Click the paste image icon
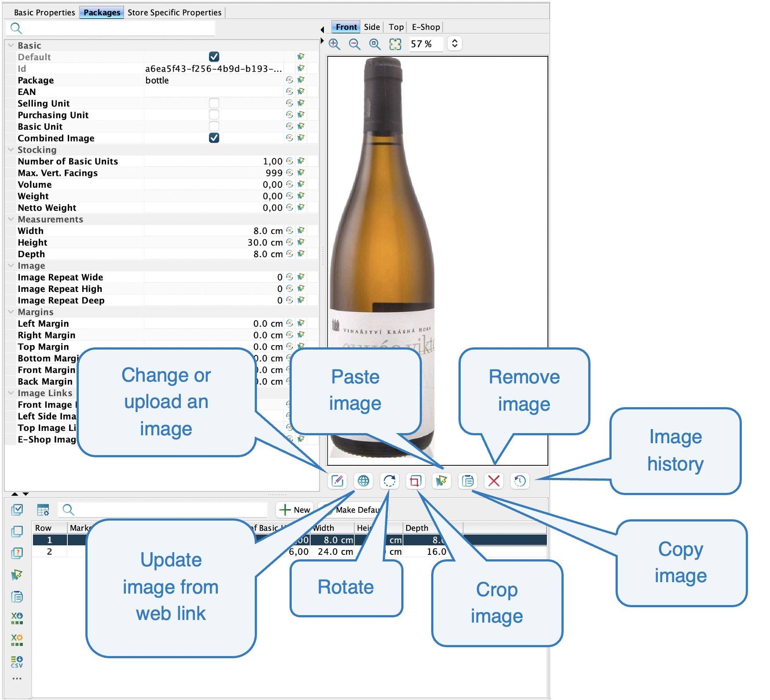 point(441,481)
